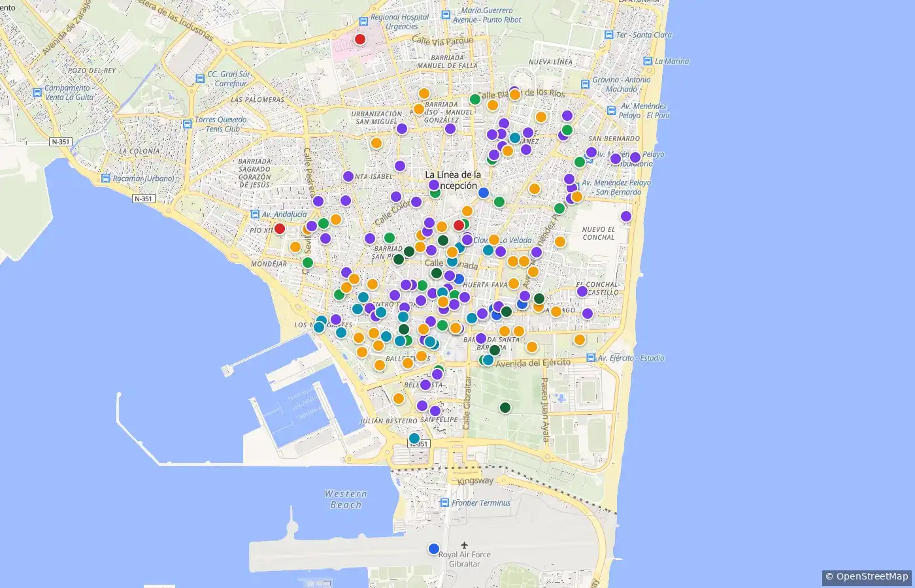Click the red marker near Regional Hospital Urgencies
The image size is (915, 588).
[x=359, y=39]
